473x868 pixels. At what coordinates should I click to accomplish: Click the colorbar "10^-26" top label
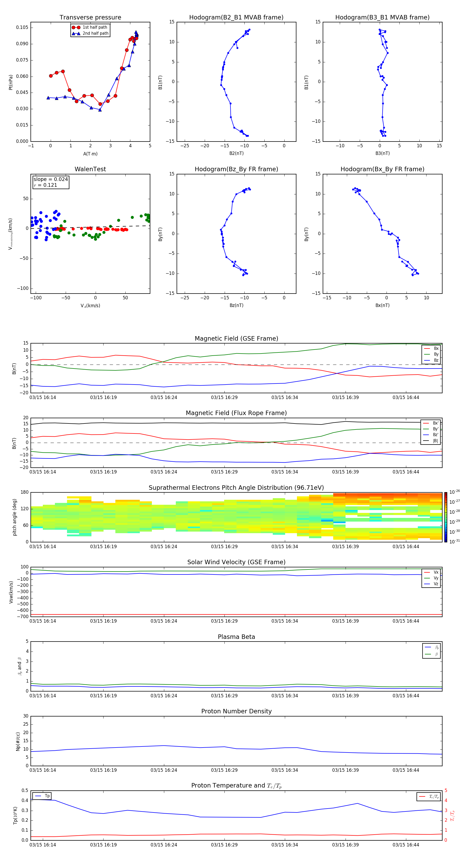coord(455,492)
